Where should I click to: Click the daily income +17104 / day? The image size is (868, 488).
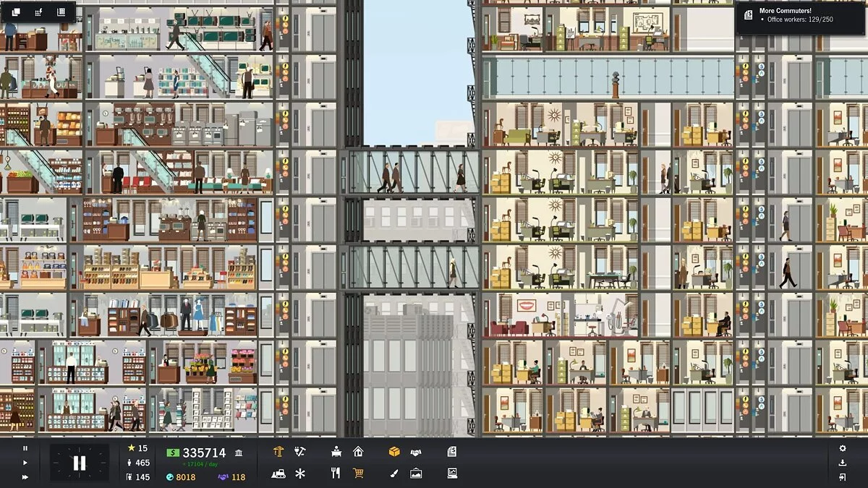(199, 463)
